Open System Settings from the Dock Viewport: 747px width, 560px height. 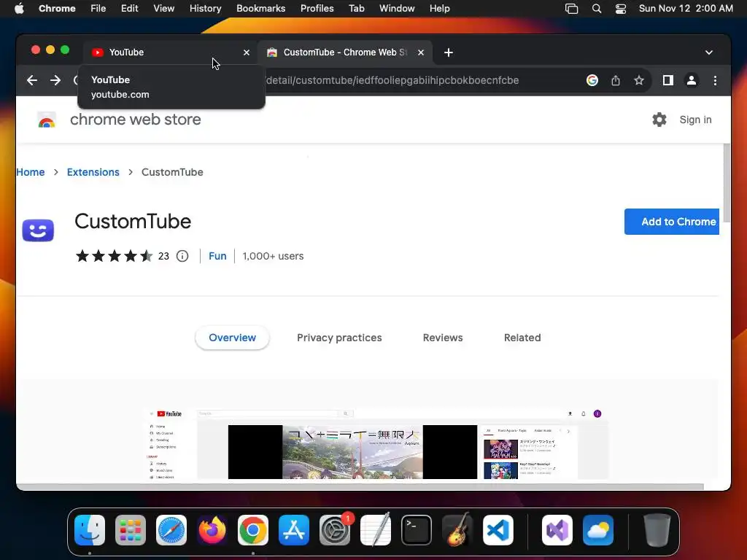click(335, 530)
